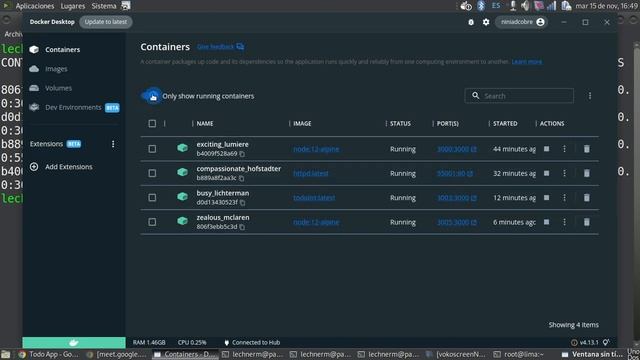
Task: Switch to Todo App taskbar window
Action: (x=49, y=354)
